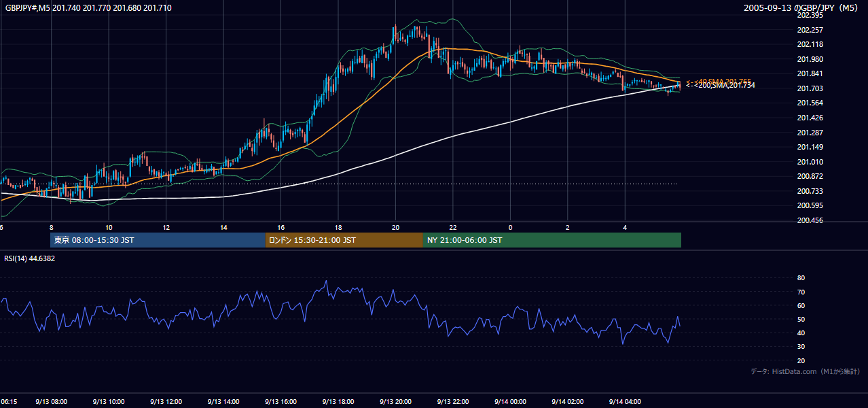The image size is (868, 408).
Task: Click the NY 21:00-06:00 JST session bar
Action: [552, 240]
